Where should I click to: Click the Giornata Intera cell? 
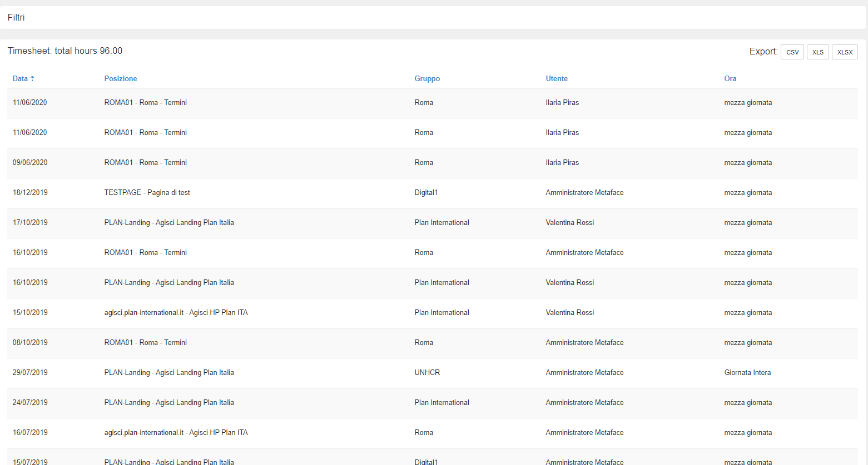[x=747, y=373]
